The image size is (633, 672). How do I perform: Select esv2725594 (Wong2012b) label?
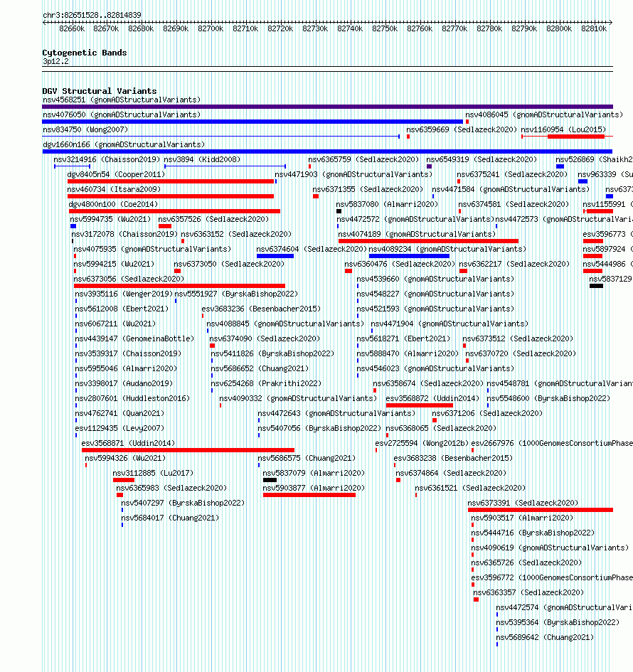[x=422, y=443]
